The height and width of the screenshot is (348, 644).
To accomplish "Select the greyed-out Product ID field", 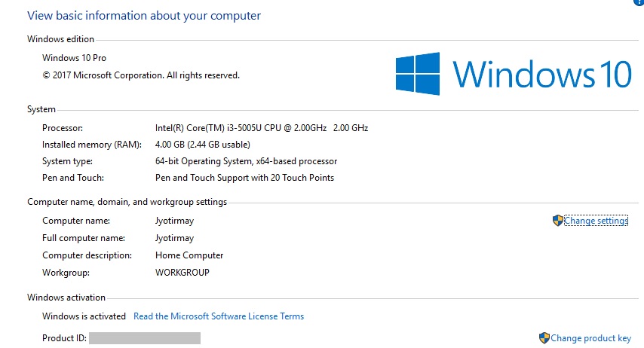I will tap(145, 338).
